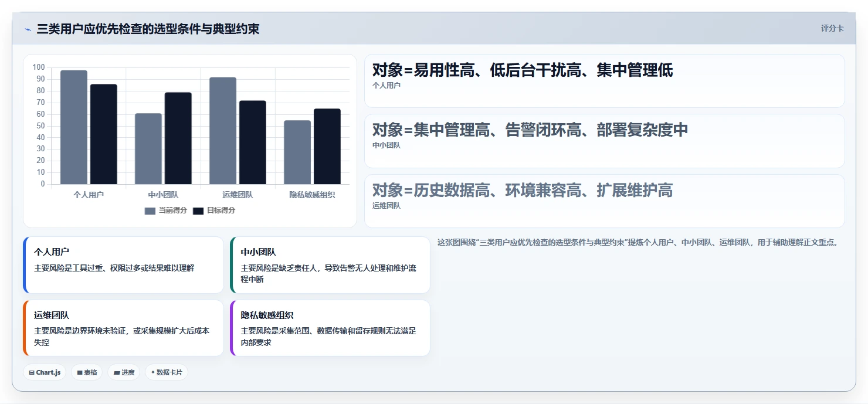This screenshot has height=404, width=868.
Task: Click the 个人用户 risk card title
Action: point(52,252)
